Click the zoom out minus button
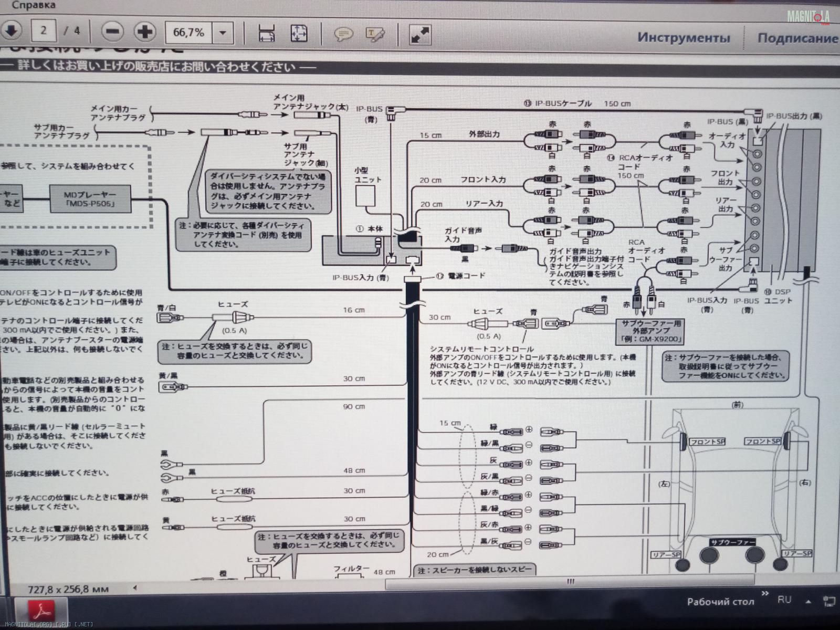Viewport: 840px width, 630px height. 112,32
